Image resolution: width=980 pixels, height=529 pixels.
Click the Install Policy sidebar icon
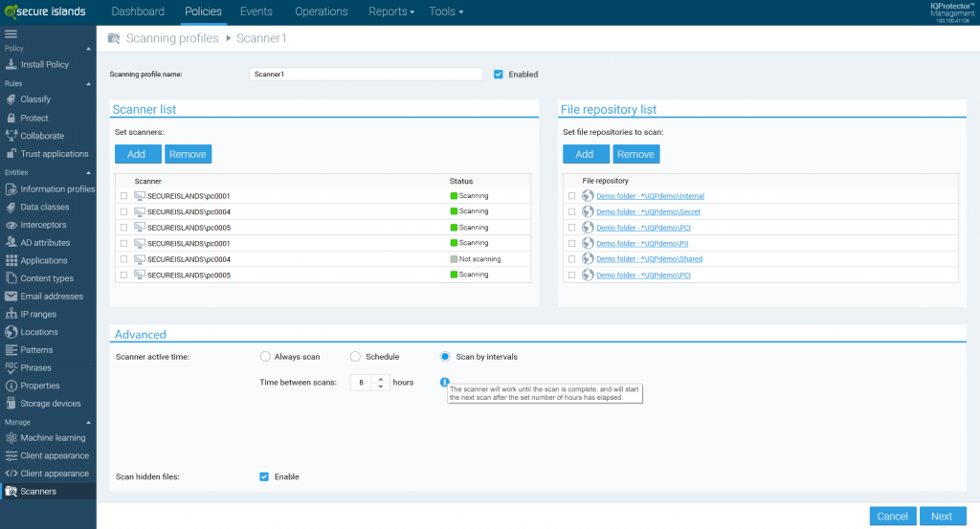tap(11, 64)
